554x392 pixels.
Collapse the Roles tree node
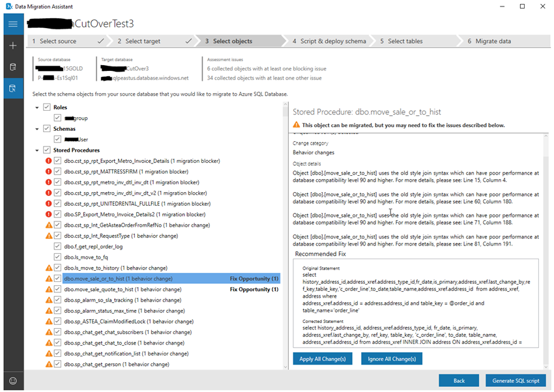coord(37,107)
